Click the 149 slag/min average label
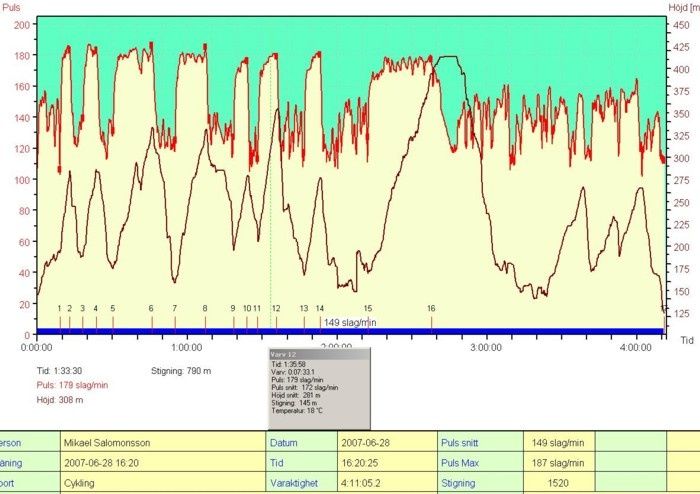 350,322
